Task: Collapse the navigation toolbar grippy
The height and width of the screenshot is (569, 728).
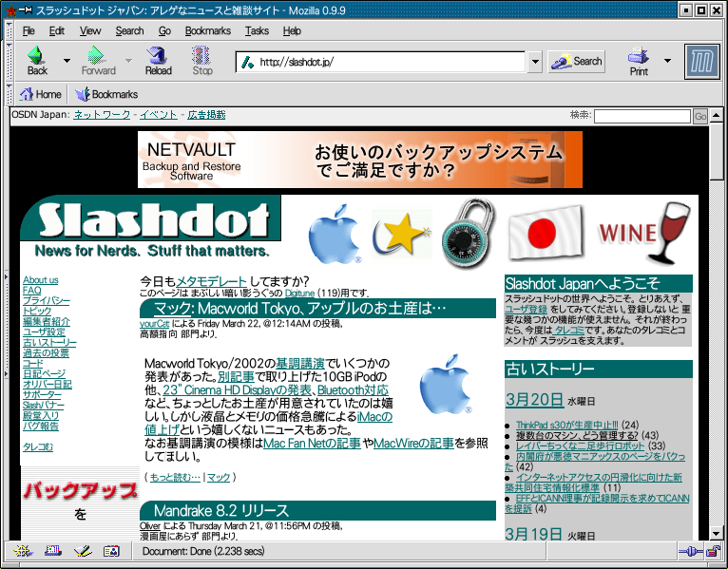Action: pyautogui.click(x=9, y=61)
